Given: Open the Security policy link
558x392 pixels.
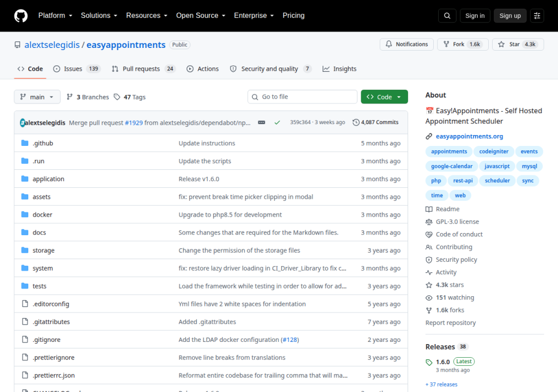Looking at the screenshot, I should click(x=456, y=260).
